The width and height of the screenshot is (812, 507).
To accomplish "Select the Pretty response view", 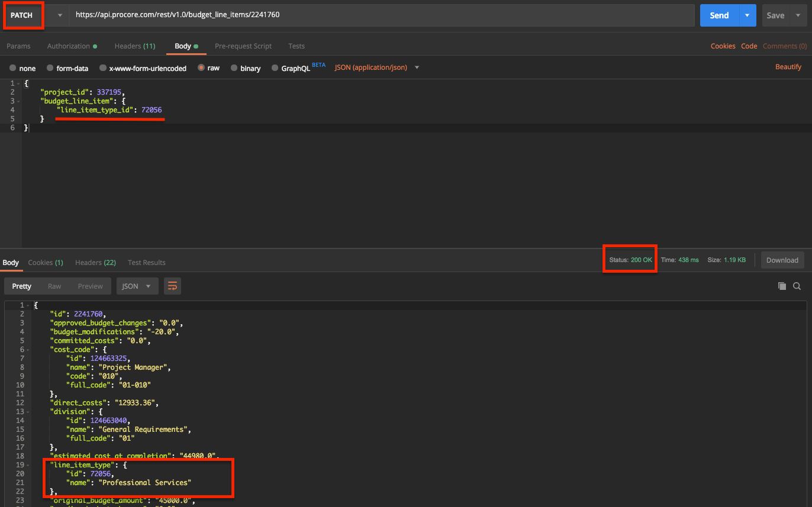I will [x=22, y=286].
